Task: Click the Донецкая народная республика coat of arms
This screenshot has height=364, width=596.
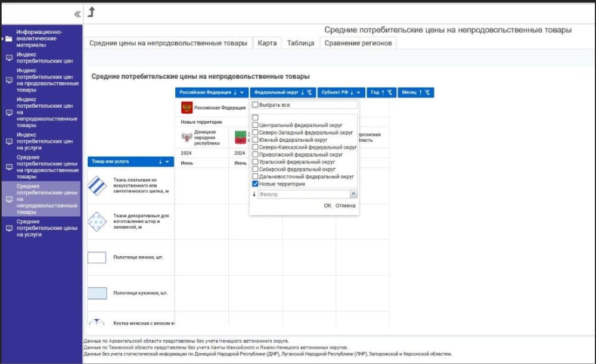Action: tap(187, 137)
